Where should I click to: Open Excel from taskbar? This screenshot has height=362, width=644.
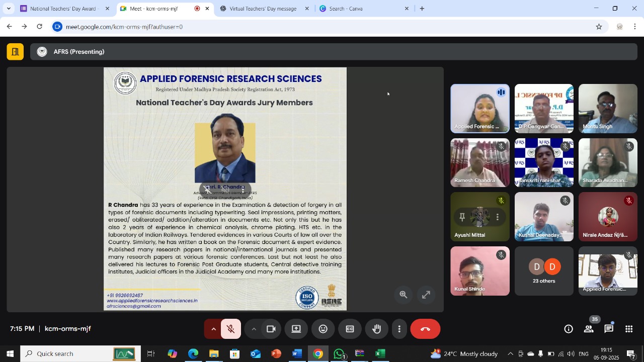380,354
